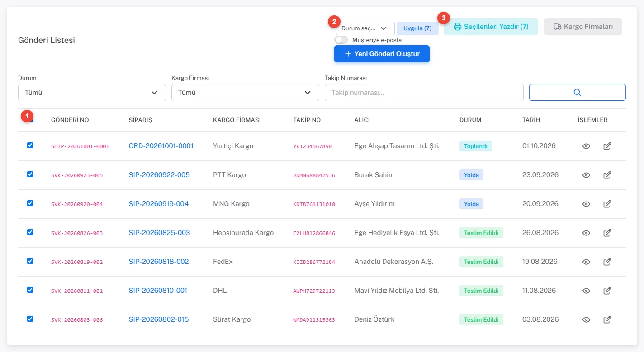View Deniz Öztürk shipment with eye icon

pyautogui.click(x=586, y=319)
